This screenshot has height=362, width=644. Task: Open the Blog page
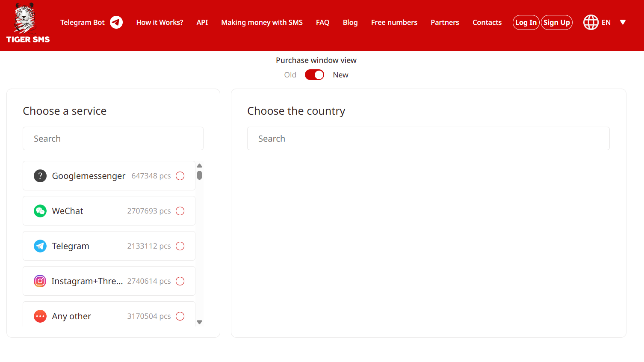tap(350, 22)
